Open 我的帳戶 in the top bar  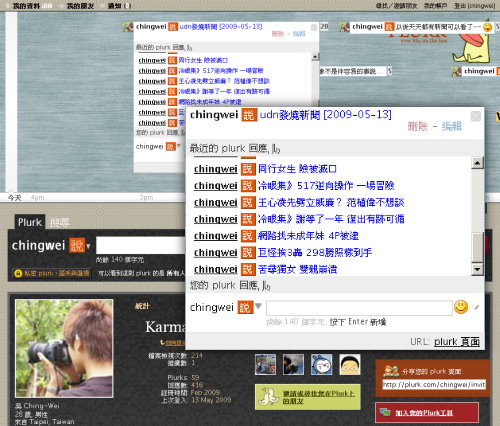coord(435,6)
